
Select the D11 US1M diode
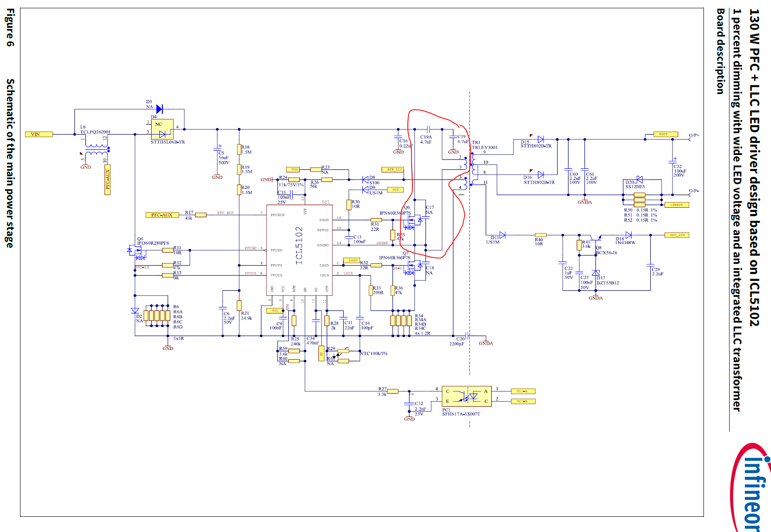(502, 235)
